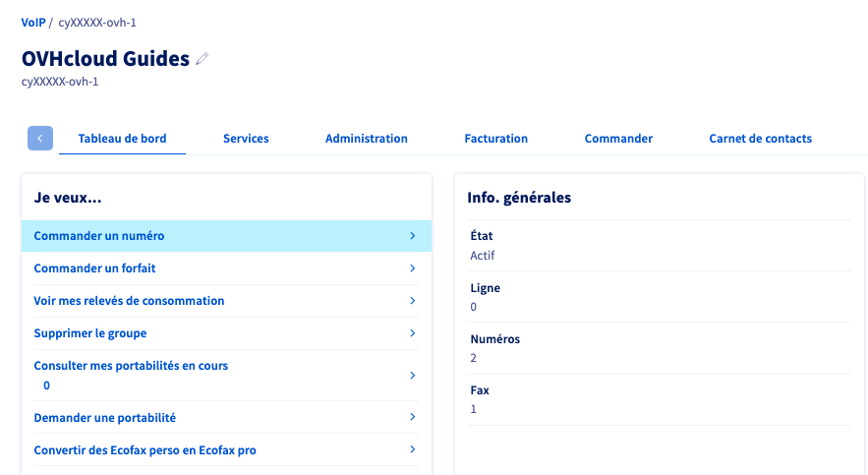Click the back arrow button left of tabs
Image resolution: width=868 pixels, height=475 pixels.
(40, 139)
